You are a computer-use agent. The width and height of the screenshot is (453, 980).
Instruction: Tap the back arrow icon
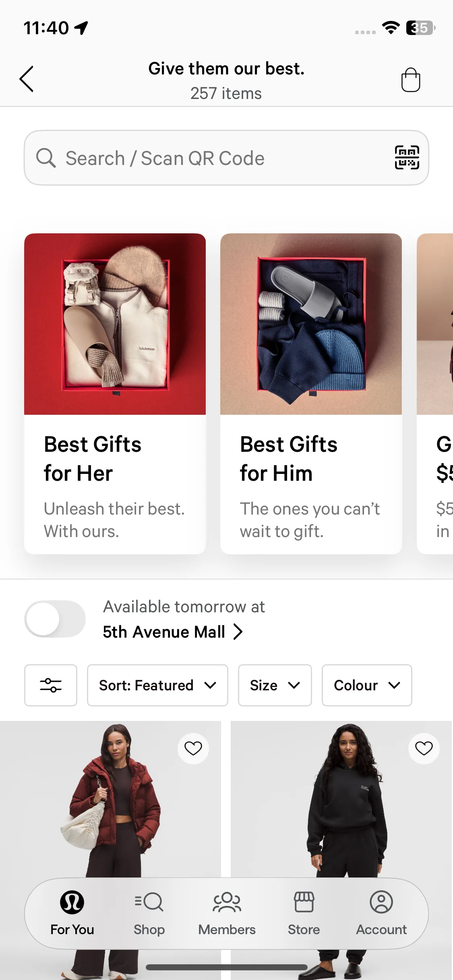click(27, 79)
